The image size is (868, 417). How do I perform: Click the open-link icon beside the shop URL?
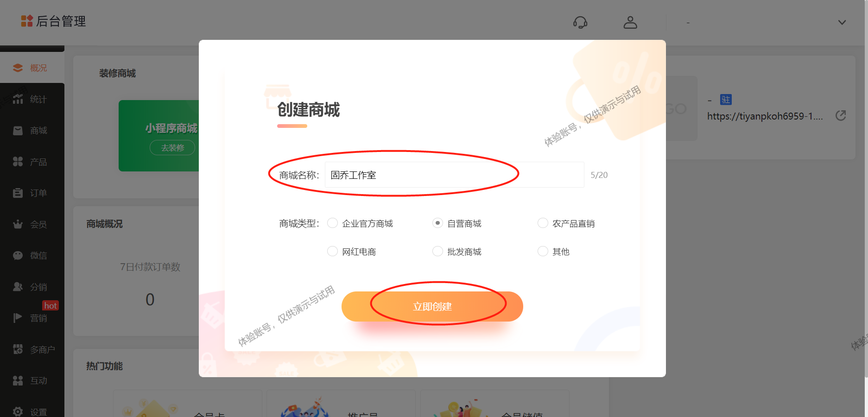(841, 115)
